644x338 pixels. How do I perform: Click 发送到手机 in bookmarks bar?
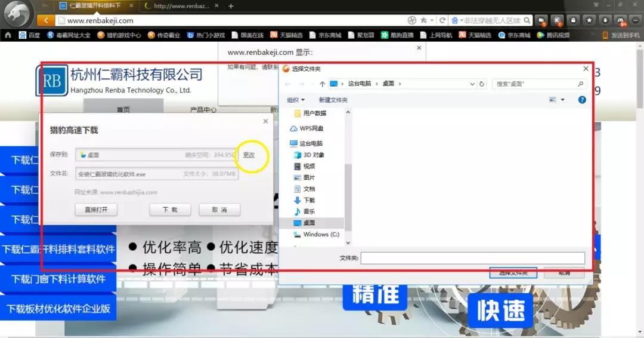point(621,35)
